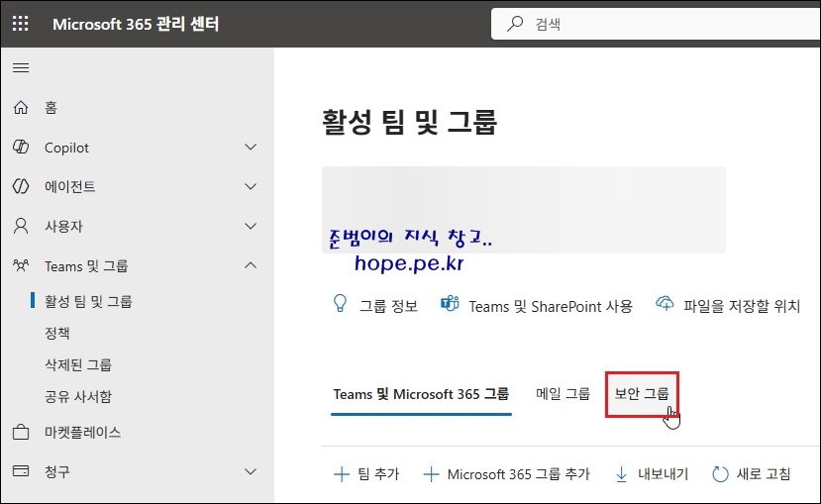821x504 pixels.
Task: Open the app launcher waffle icon
Action: (x=21, y=24)
